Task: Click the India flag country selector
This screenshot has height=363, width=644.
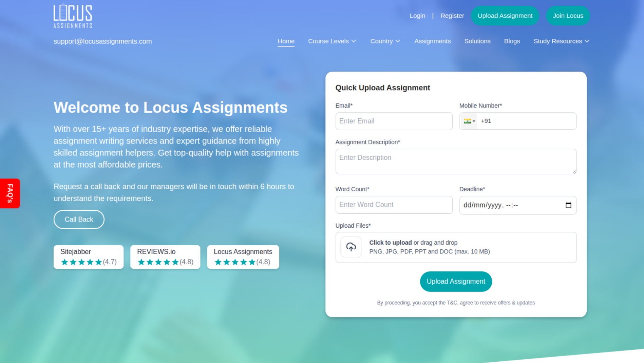Action: point(469,121)
